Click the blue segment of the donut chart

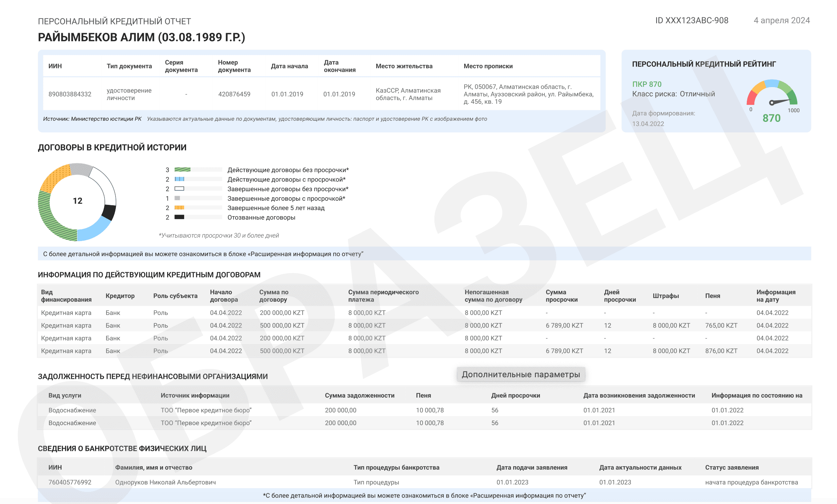pyautogui.click(x=94, y=231)
